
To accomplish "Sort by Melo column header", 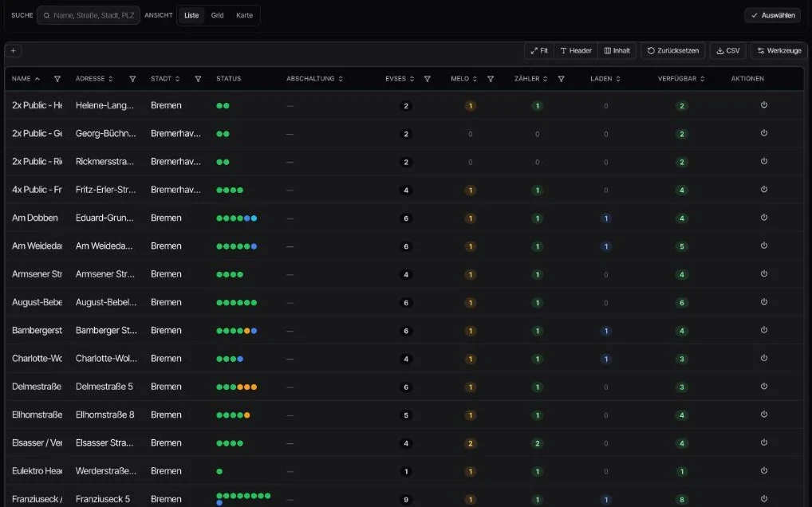I will pyautogui.click(x=464, y=79).
